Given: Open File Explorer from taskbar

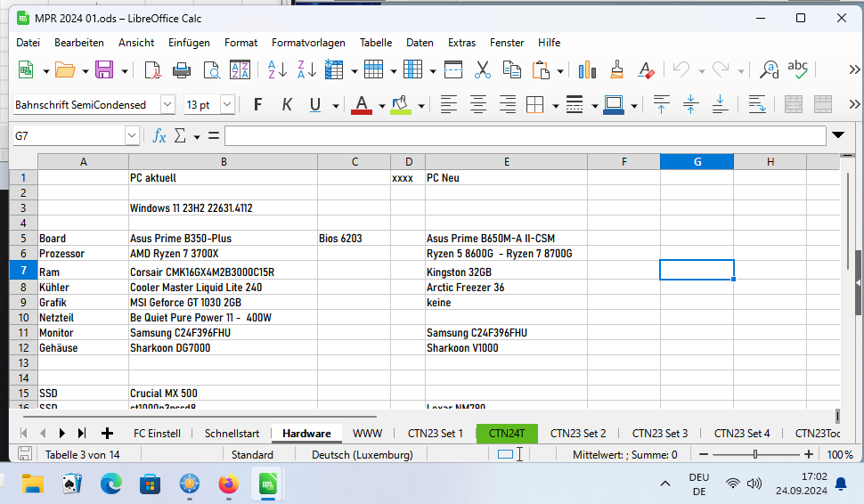Looking at the screenshot, I should 33,484.
